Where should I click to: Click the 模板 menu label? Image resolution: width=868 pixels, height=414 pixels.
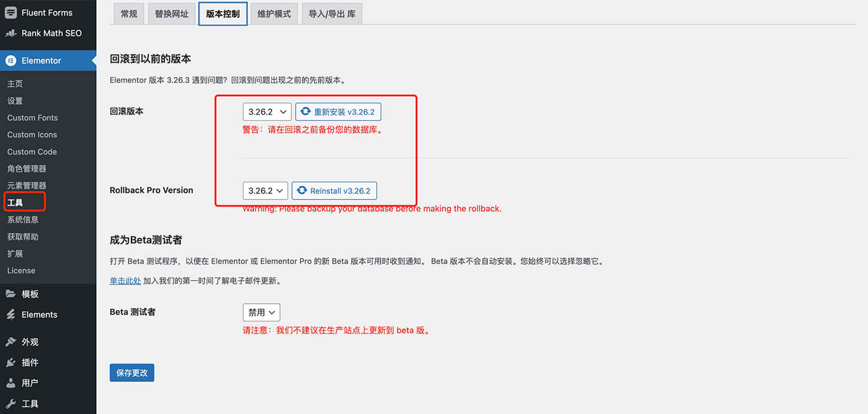pyautogui.click(x=30, y=294)
